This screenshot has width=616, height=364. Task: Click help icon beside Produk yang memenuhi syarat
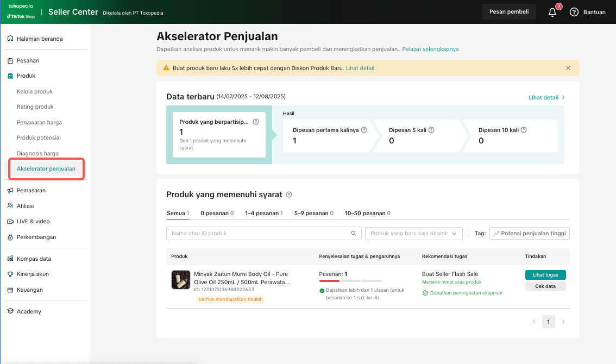point(289,194)
